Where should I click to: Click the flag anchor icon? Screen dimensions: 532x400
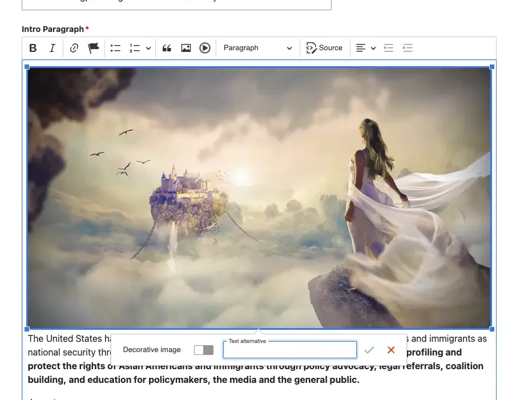93,48
